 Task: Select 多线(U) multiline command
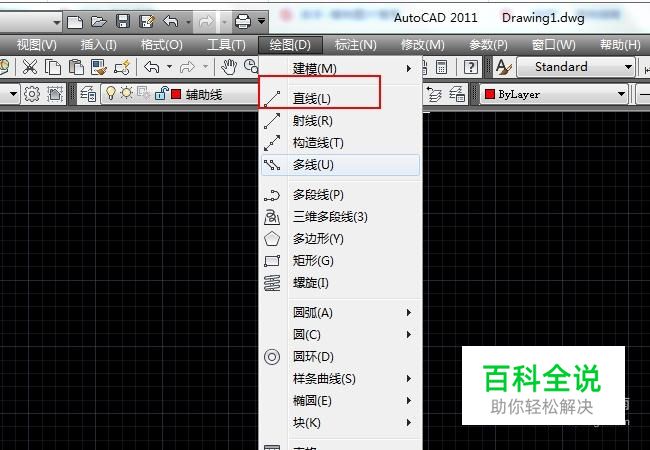[341, 165]
